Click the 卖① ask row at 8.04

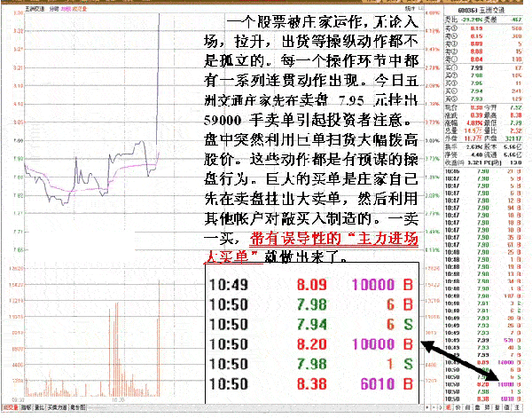483,59
